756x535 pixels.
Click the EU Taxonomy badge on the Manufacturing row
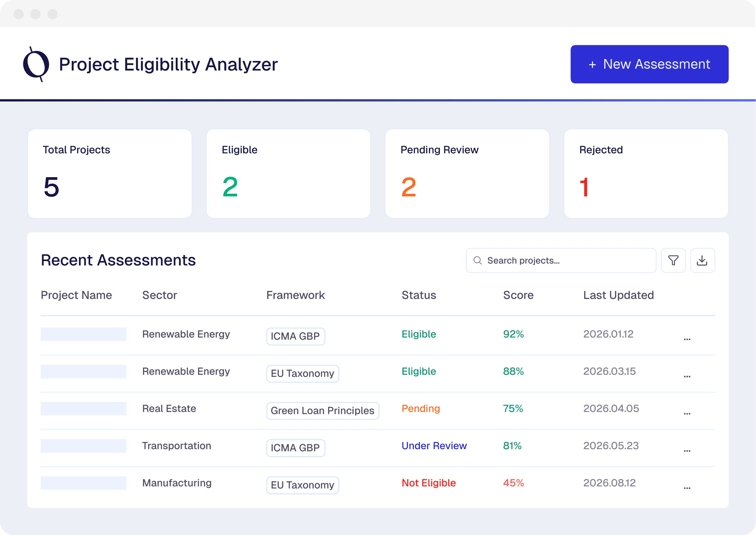click(302, 485)
